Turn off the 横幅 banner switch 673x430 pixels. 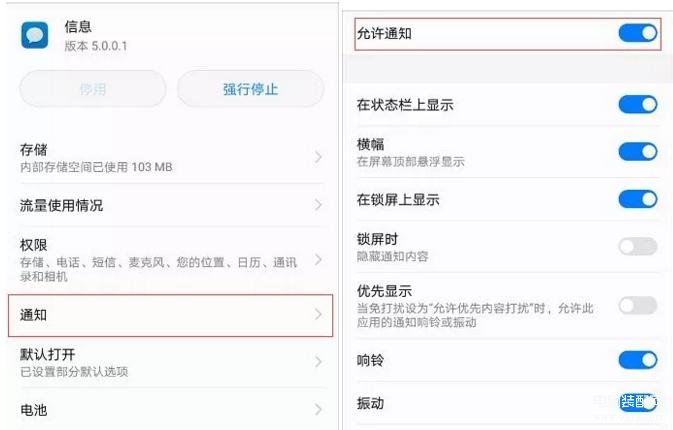click(x=638, y=151)
